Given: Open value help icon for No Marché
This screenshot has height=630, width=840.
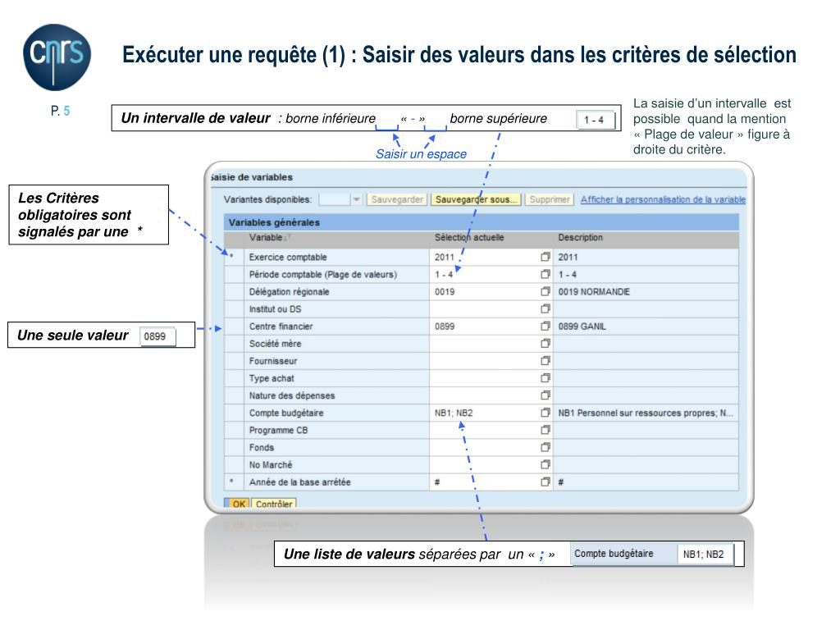Looking at the screenshot, I should click(x=546, y=464).
